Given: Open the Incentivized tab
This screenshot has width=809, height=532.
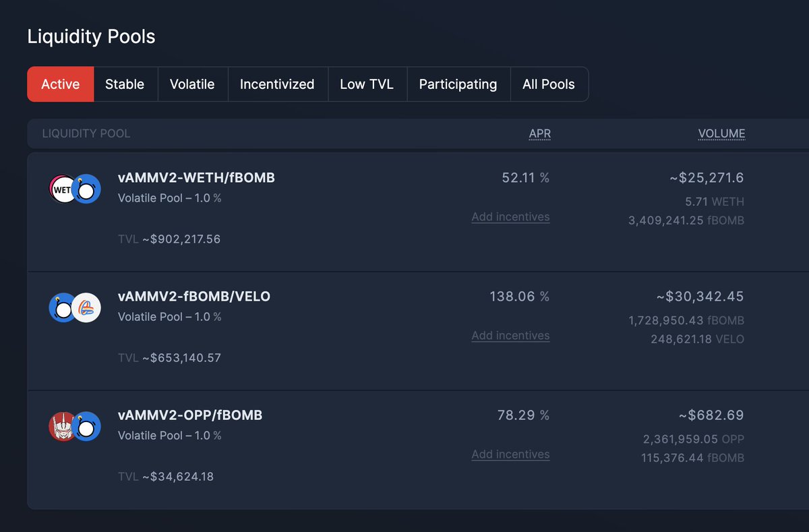Looking at the screenshot, I should pos(277,84).
